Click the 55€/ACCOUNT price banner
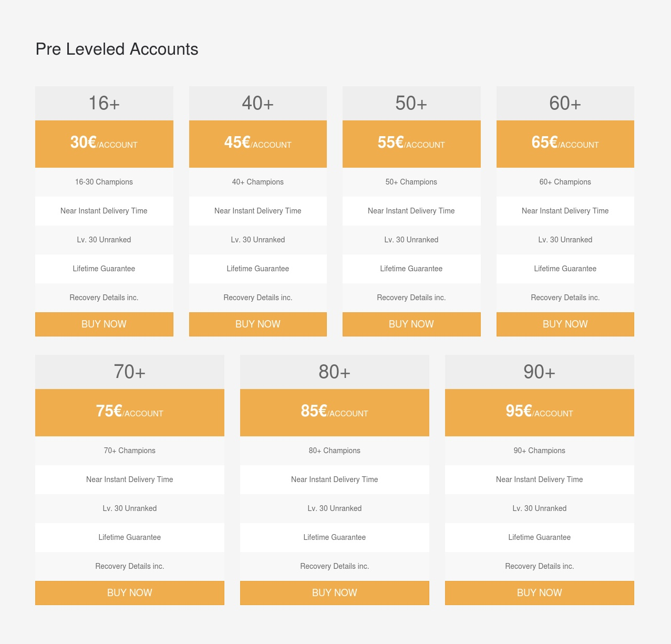 [x=411, y=144]
